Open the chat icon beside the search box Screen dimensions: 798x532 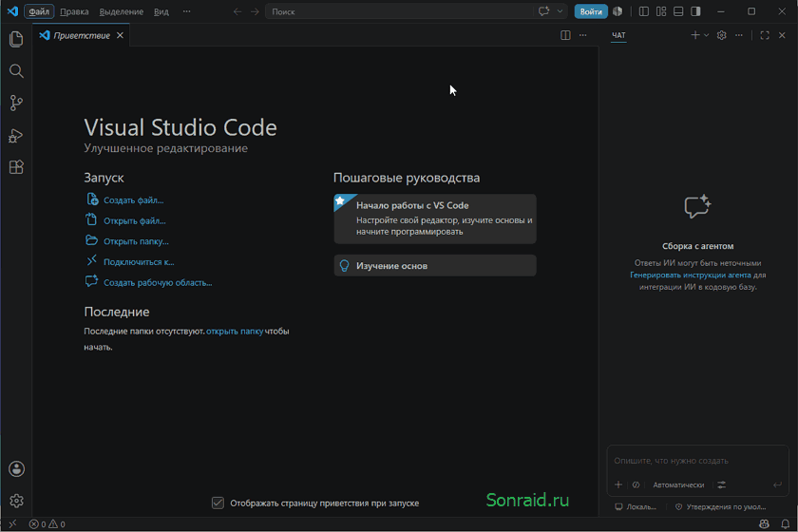pos(543,11)
